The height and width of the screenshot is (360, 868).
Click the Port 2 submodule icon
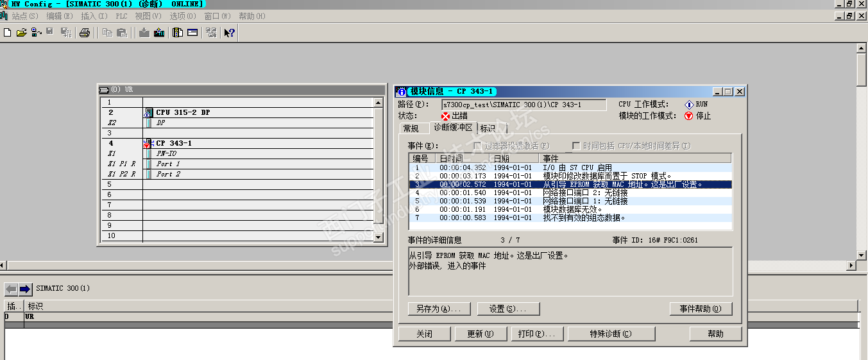pos(149,174)
